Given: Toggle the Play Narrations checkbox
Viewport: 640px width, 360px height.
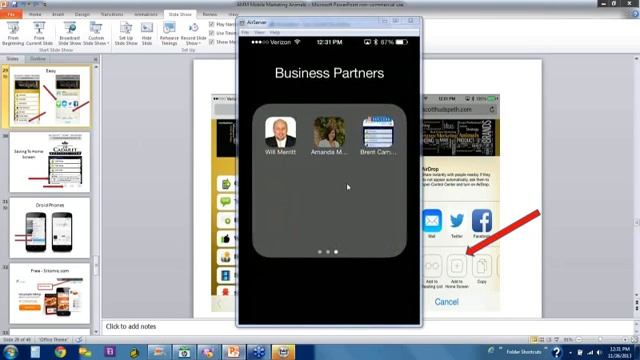Looking at the screenshot, I should click(x=211, y=24).
